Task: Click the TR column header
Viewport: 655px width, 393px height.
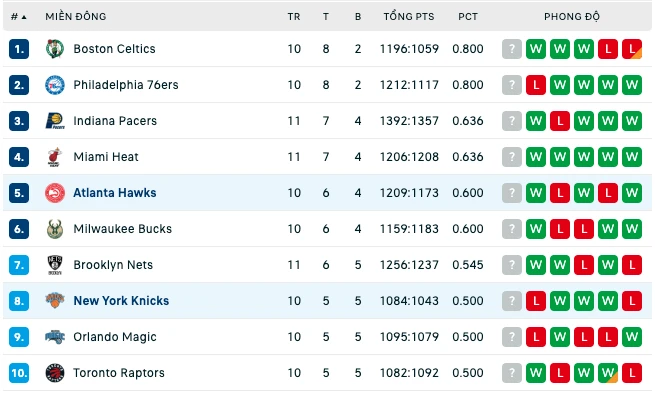Action: click(294, 17)
